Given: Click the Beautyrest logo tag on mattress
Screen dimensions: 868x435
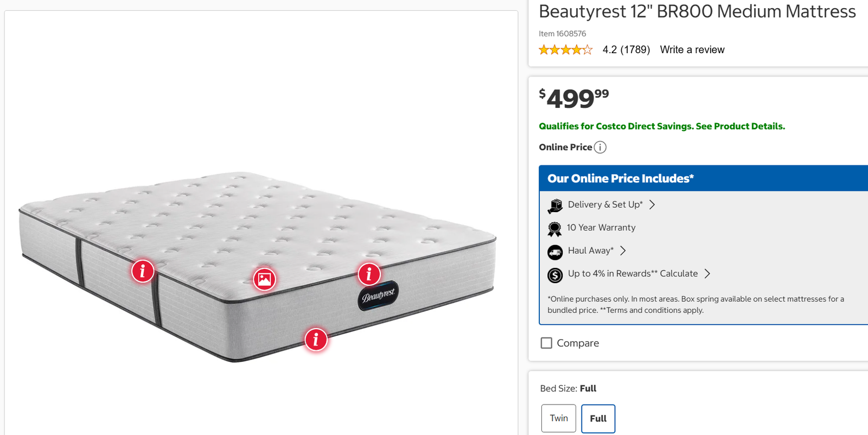Looking at the screenshot, I should coord(379,296).
